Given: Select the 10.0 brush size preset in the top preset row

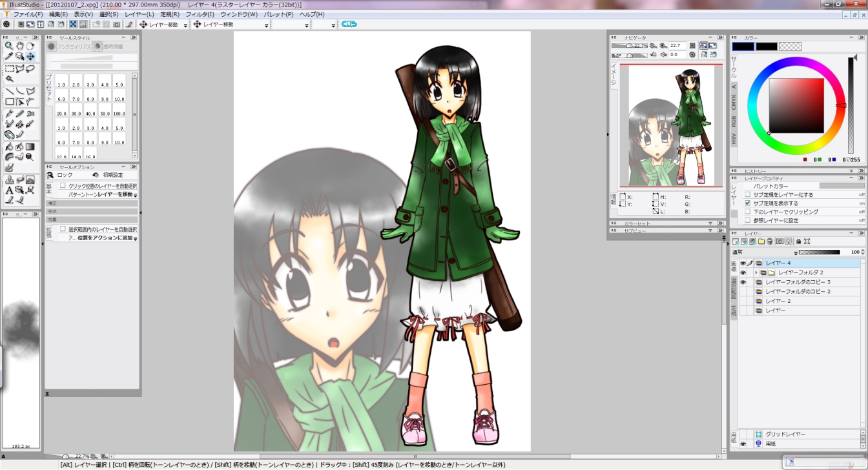Looking at the screenshot, I should coord(119,96).
